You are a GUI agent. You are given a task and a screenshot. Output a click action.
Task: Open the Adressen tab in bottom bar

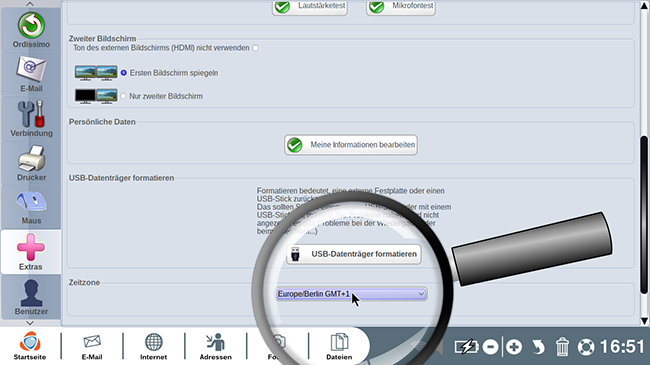coord(216,346)
